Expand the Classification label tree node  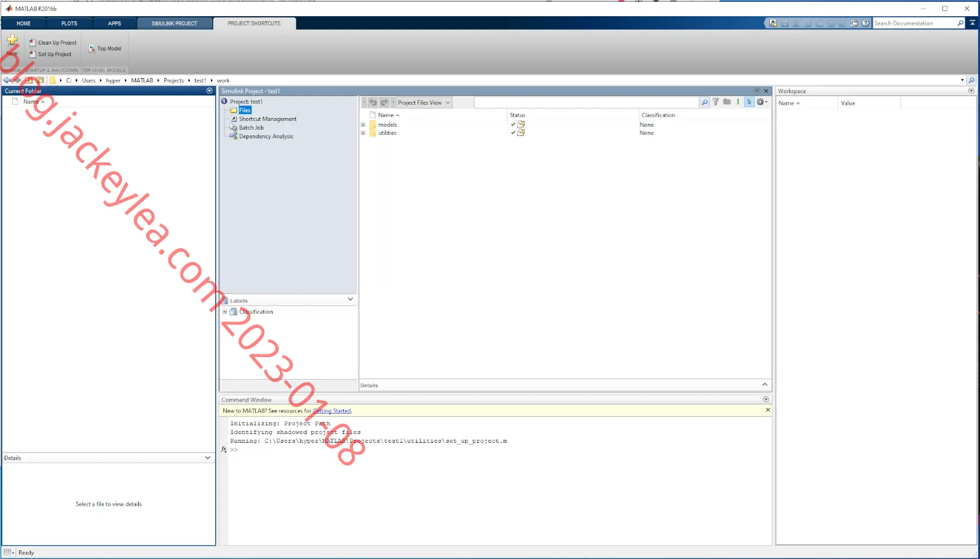pos(225,311)
